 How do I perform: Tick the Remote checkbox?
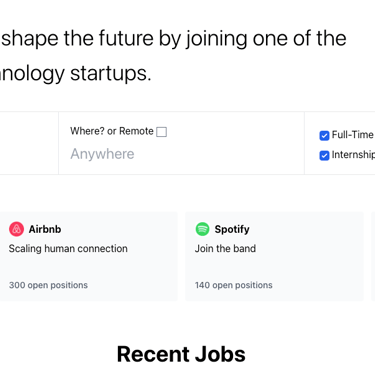click(x=162, y=132)
